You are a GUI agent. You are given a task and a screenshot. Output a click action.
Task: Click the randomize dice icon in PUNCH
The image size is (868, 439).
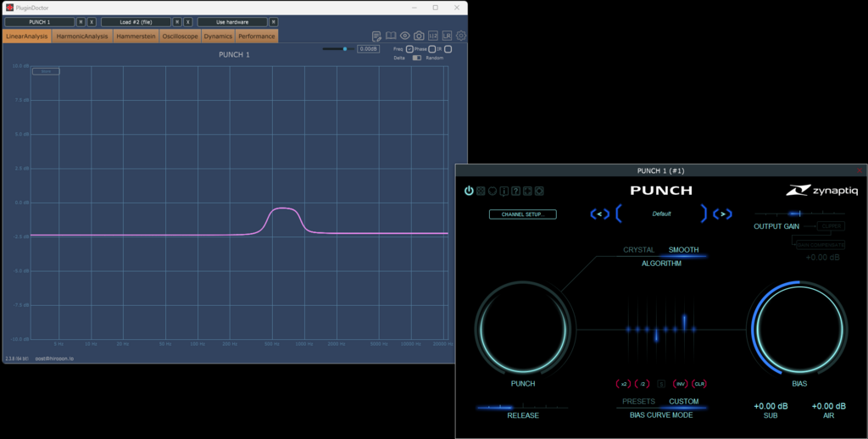481,191
